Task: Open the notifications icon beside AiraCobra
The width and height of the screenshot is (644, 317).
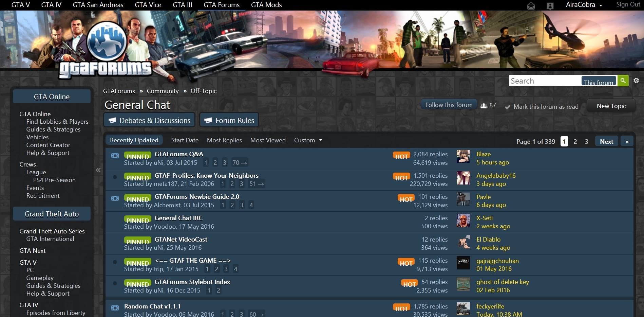Action: tap(550, 6)
